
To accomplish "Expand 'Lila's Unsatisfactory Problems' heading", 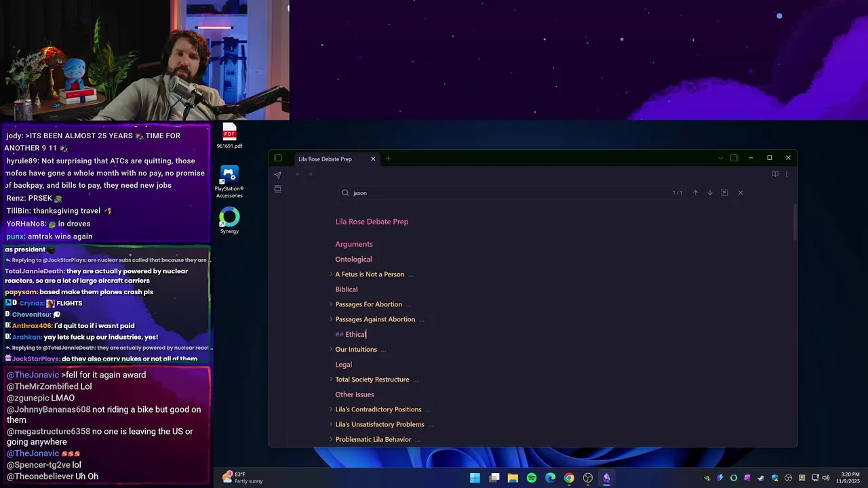I will coord(331,424).
